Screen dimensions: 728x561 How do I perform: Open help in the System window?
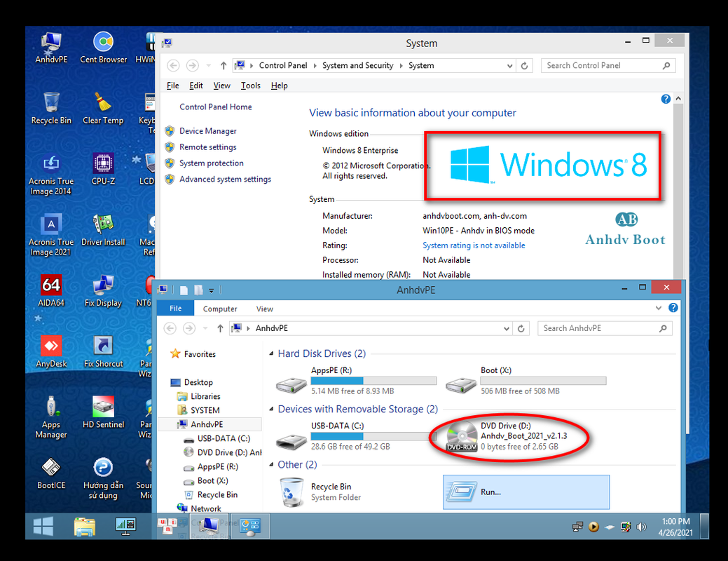[x=666, y=99]
